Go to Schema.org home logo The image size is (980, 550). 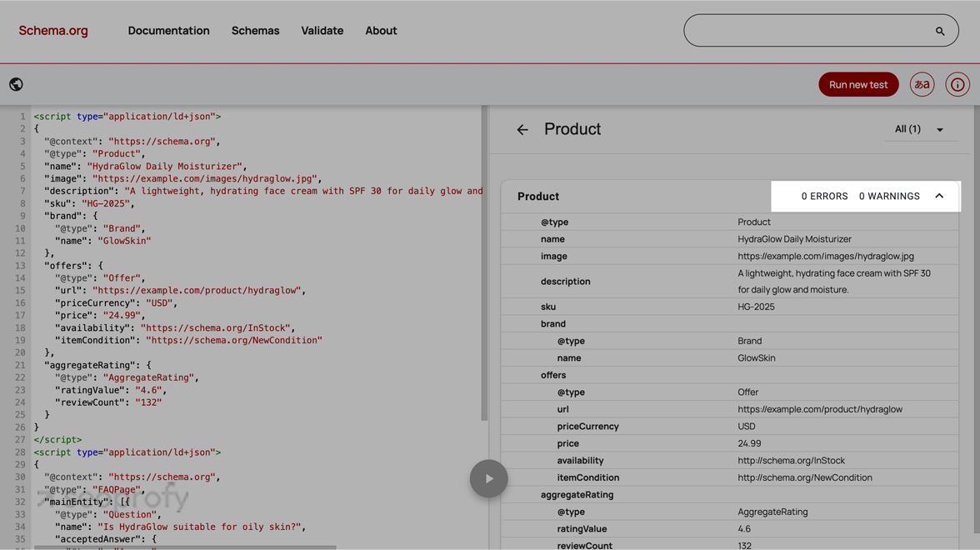(x=53, y=31)
